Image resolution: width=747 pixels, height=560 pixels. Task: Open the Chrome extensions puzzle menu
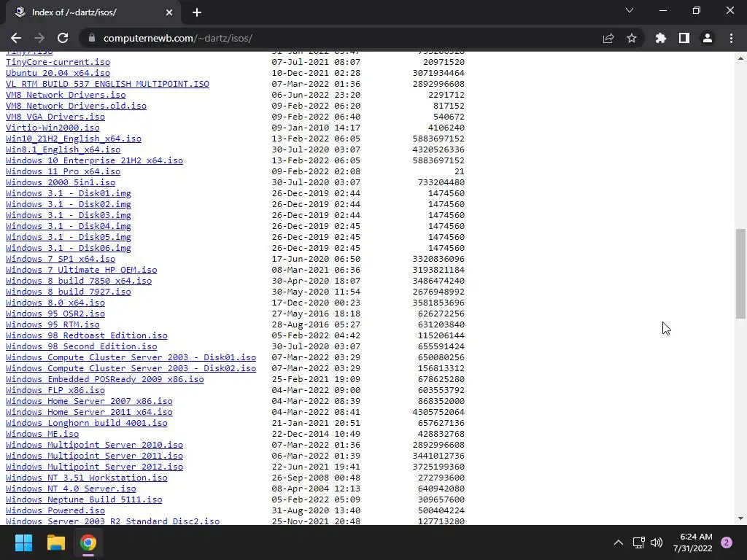661,38
